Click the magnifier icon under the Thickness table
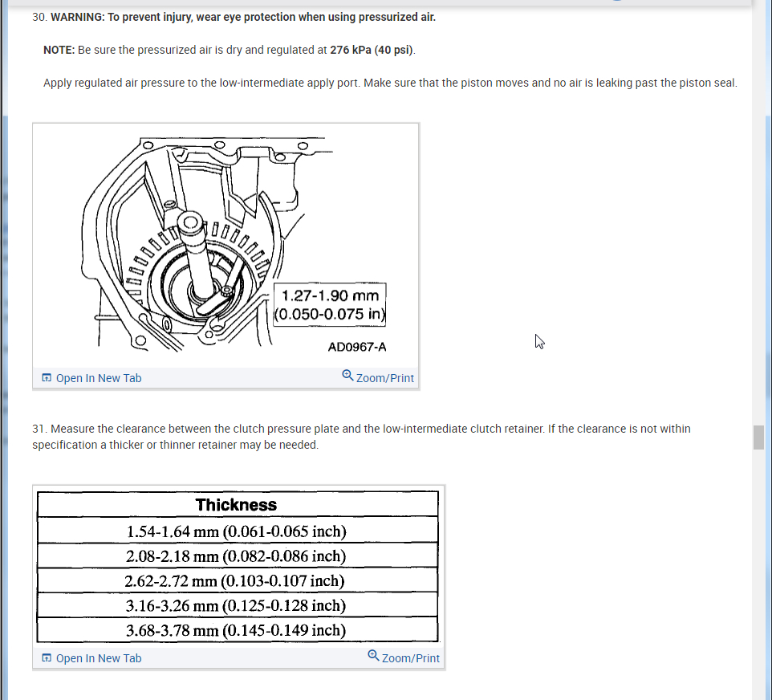Image resolution: width=772 pixels, height=700 pixels. pyautogui.click(x=373, y=656)
